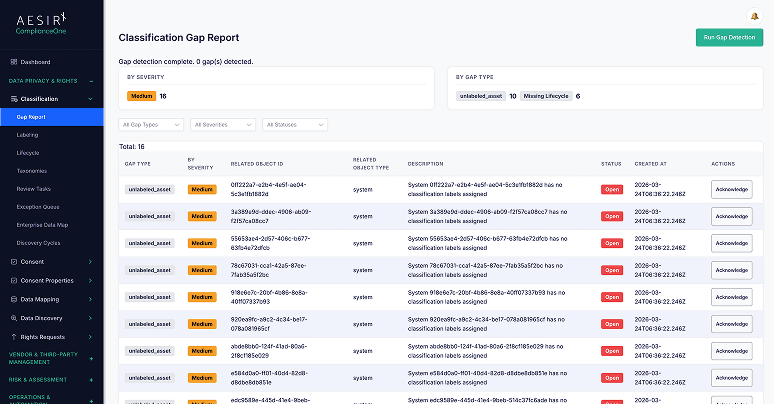Click the Open status of row 920ea9fc
Viewport: 774px width, 404px height.
point(612,324)
